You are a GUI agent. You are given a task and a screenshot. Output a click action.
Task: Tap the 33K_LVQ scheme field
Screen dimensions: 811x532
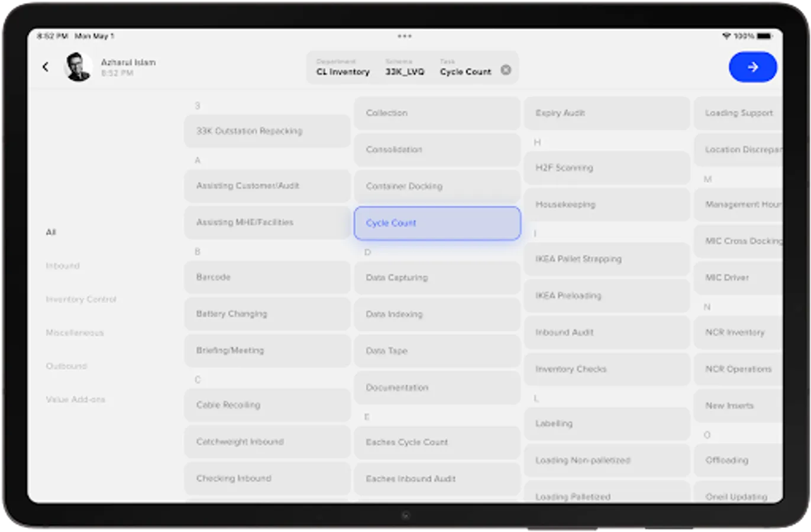(x=405, y=67)
